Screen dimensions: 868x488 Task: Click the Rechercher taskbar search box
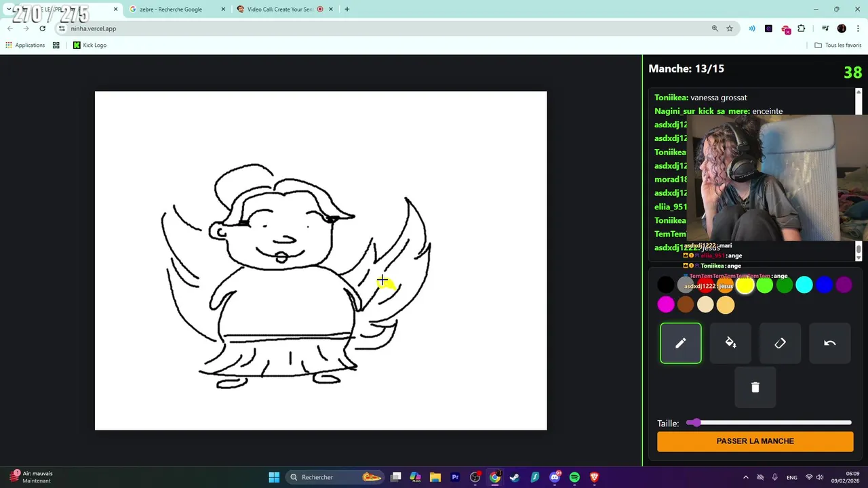(336, 477)
